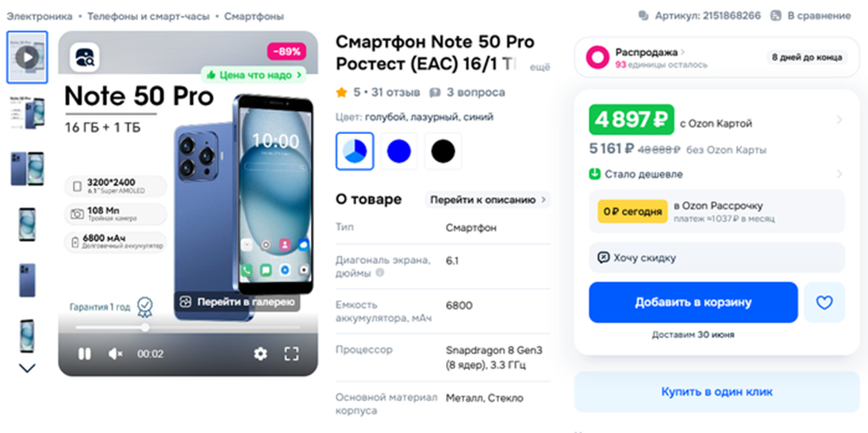The height and width of the screenshot is (433, 868).
Task: Click info icon near Диагональ экрана
Action: pos(380,273)
